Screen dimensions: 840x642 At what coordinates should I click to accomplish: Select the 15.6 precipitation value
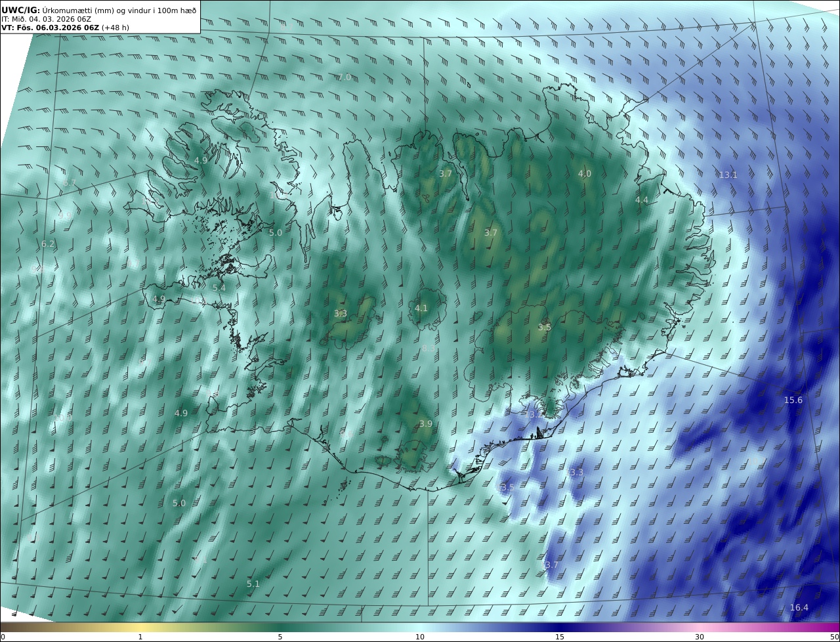pos(793,400)
